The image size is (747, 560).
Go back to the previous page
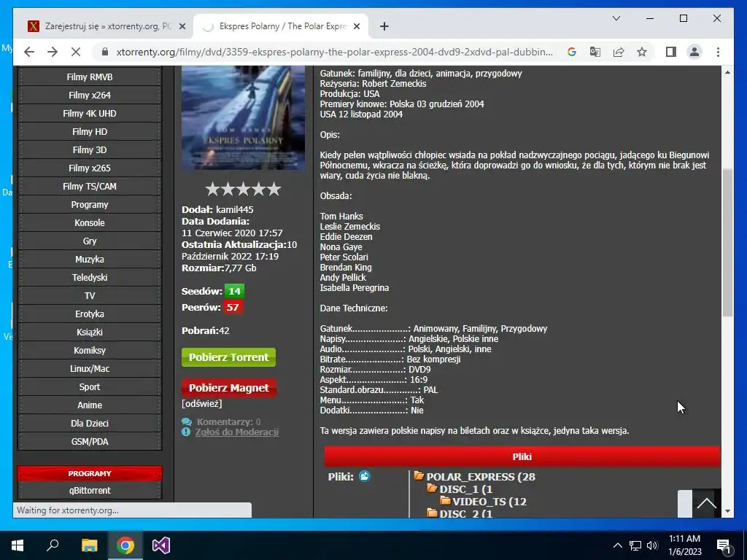[x=29, y=52]
